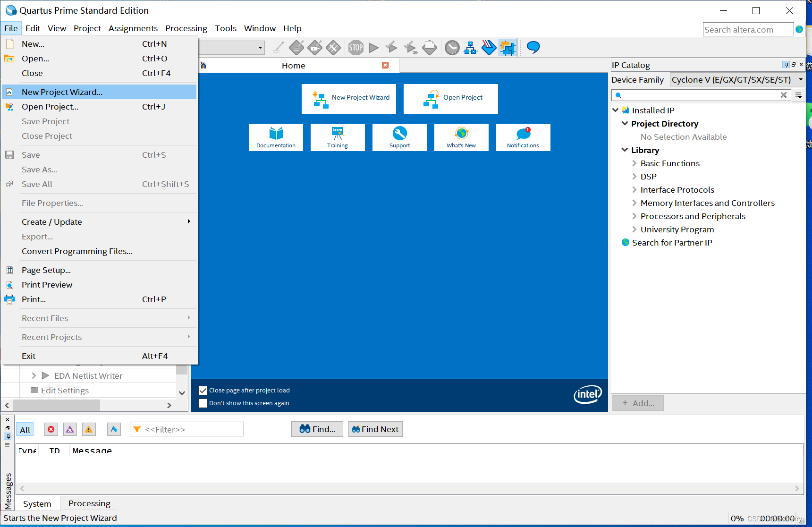Click the Training tile on the Home page

[x=338, y=137]
